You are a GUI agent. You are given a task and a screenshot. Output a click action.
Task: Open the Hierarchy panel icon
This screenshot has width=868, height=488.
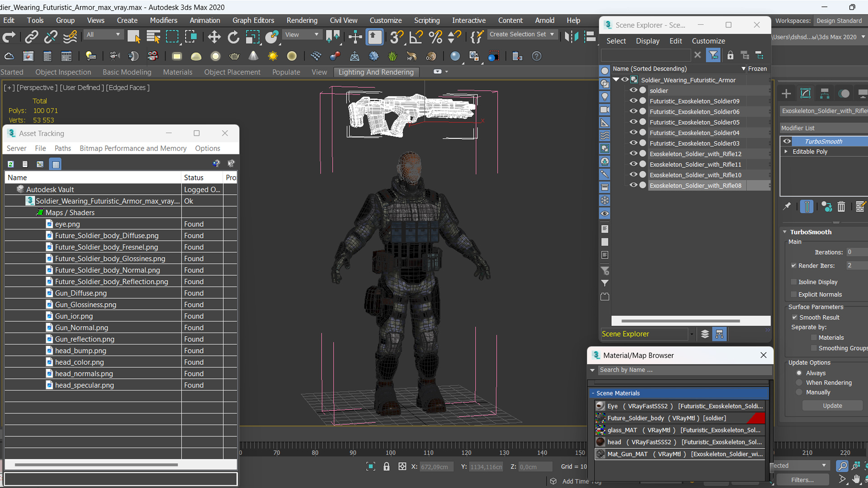825,94
